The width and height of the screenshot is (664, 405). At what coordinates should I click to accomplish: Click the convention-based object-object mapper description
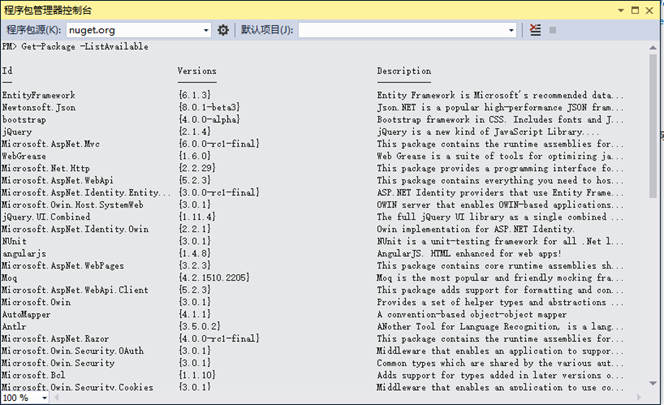click(472, 315)
